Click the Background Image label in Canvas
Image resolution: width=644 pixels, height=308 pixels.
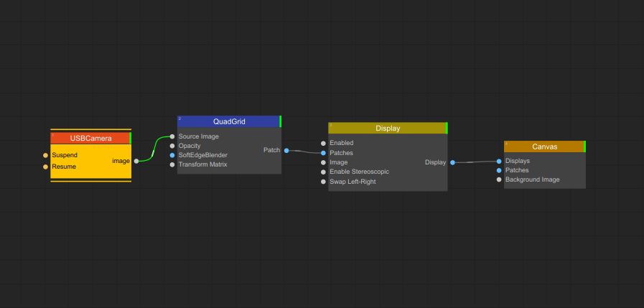pyautogui.click(x=532, y=179)
